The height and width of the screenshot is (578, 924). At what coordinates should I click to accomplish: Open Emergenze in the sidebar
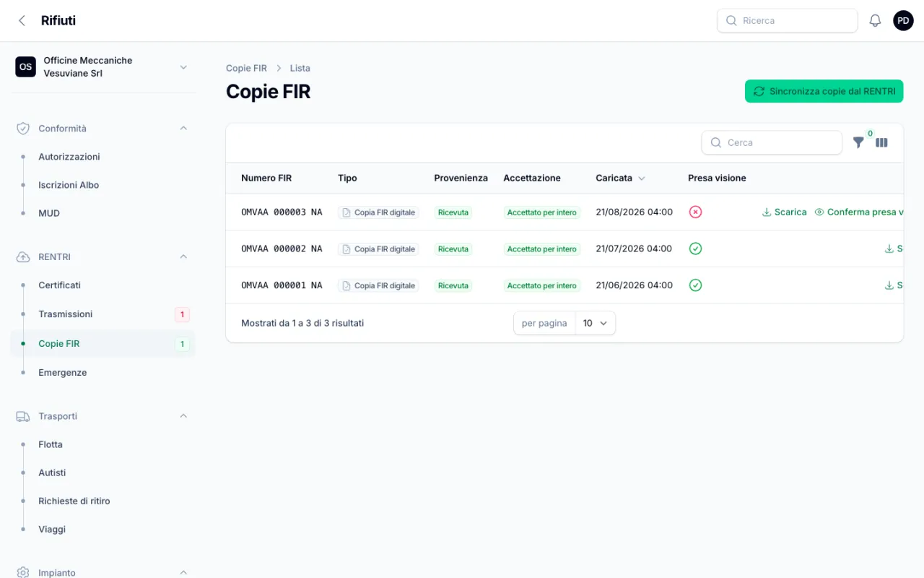(63, 373)
